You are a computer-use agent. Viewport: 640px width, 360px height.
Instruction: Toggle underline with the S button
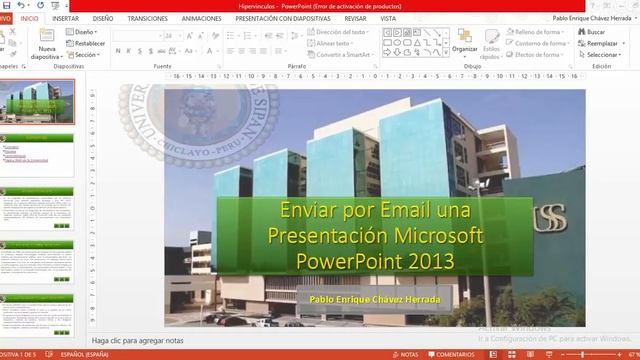tap(140, 51)
